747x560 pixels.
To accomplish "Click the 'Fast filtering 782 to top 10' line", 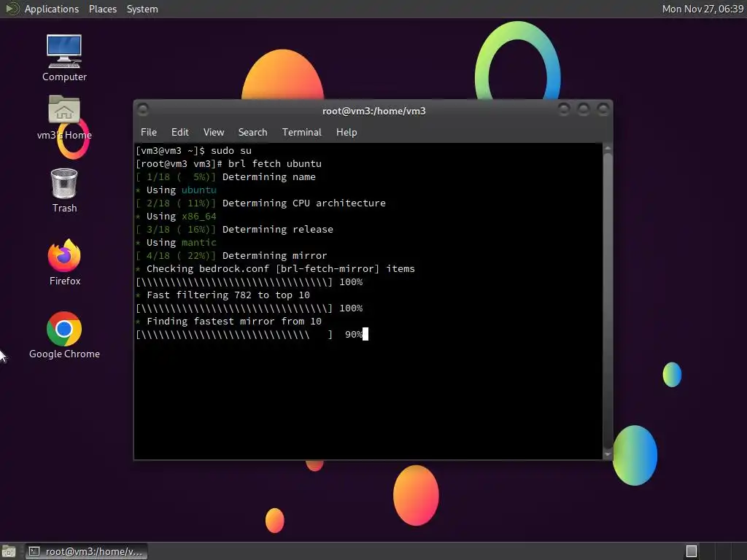I will pyautogui.click(x=223, y=295).
